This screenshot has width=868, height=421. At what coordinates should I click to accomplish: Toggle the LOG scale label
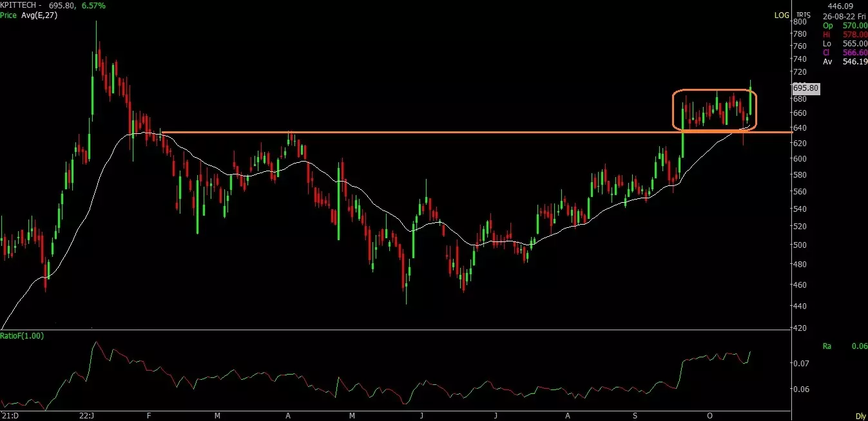(781, 15)
